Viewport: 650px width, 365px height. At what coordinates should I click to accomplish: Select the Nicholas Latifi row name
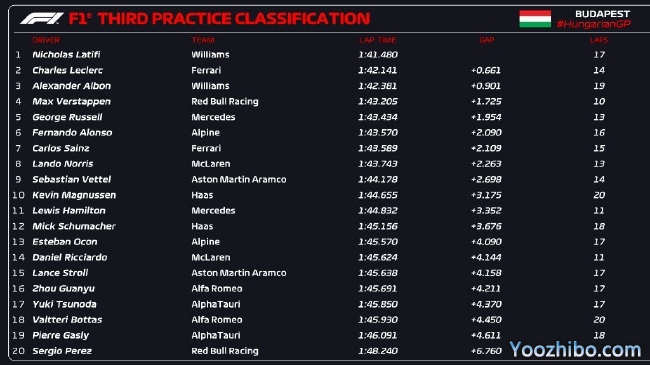(66, 55)
